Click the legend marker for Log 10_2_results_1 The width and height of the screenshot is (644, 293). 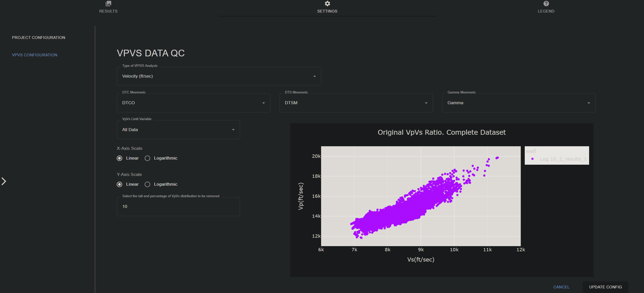click(533, 159)
